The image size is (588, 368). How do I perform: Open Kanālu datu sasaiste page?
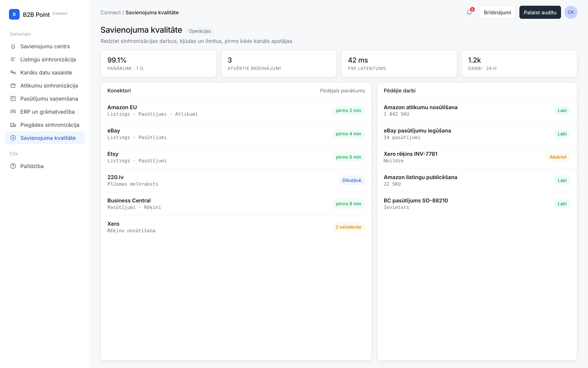pos(45,73)
